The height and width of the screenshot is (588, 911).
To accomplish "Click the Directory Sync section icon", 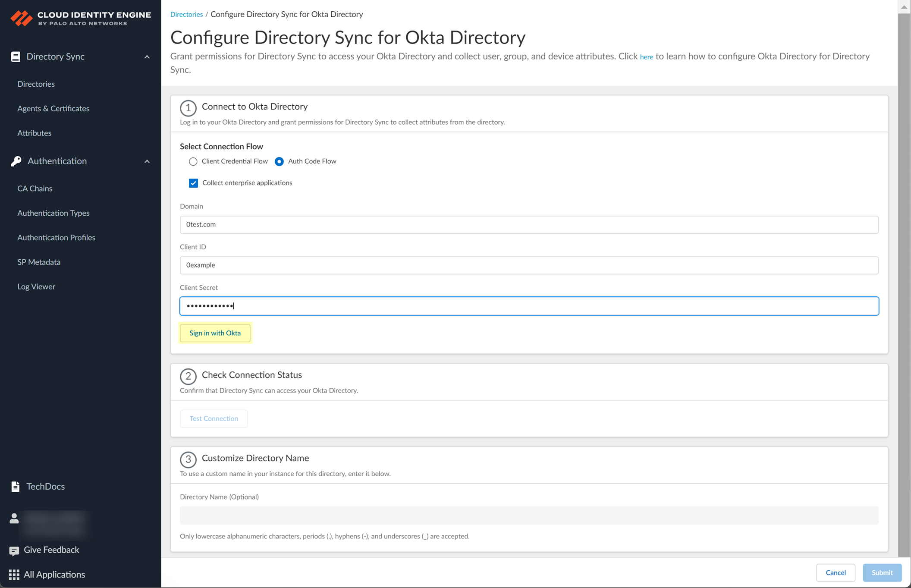I will pyautogui.click(x=16, y=57).
